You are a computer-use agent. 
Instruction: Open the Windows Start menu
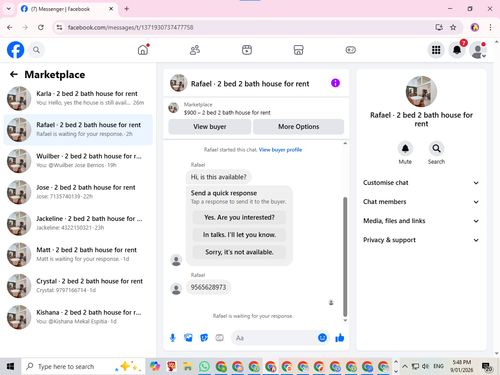point(10,367)
